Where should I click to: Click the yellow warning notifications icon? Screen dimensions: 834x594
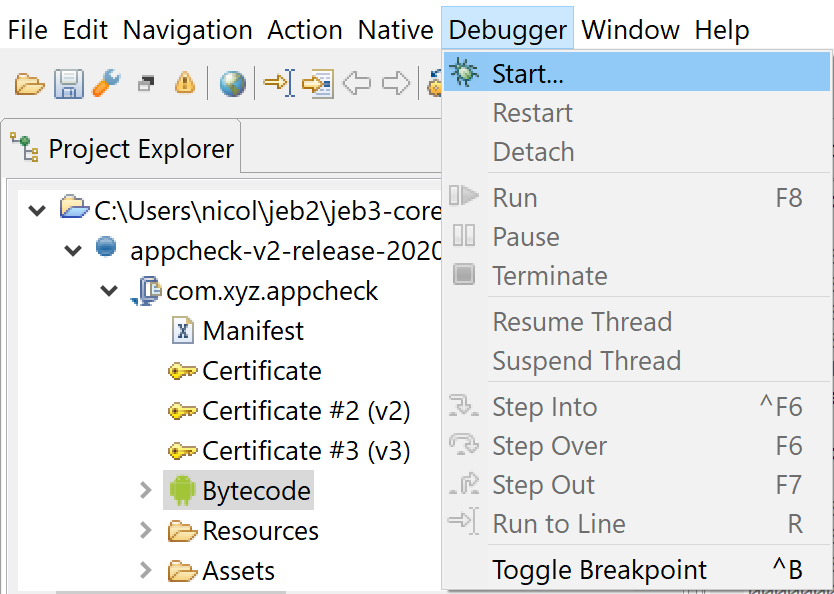(185, 83)
